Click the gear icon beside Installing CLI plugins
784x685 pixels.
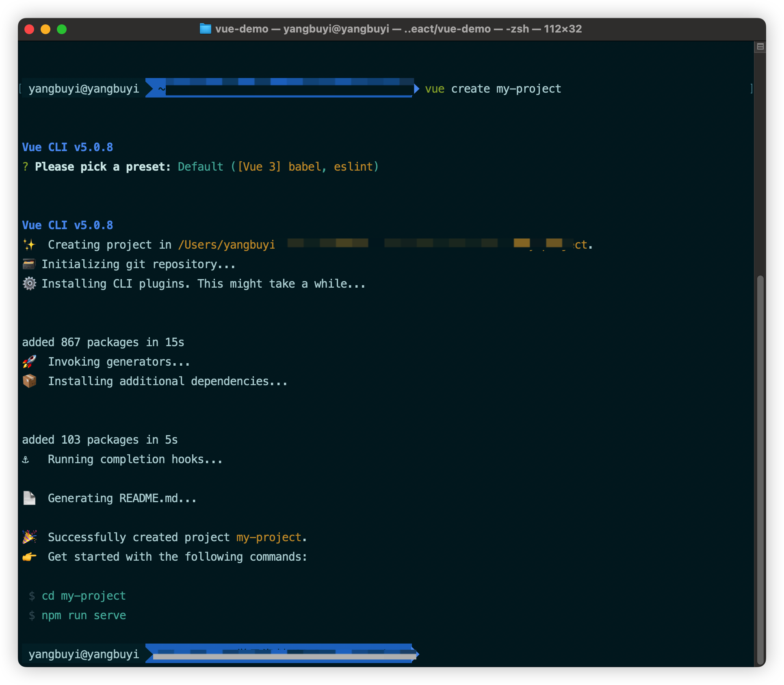tap(29, 284)
